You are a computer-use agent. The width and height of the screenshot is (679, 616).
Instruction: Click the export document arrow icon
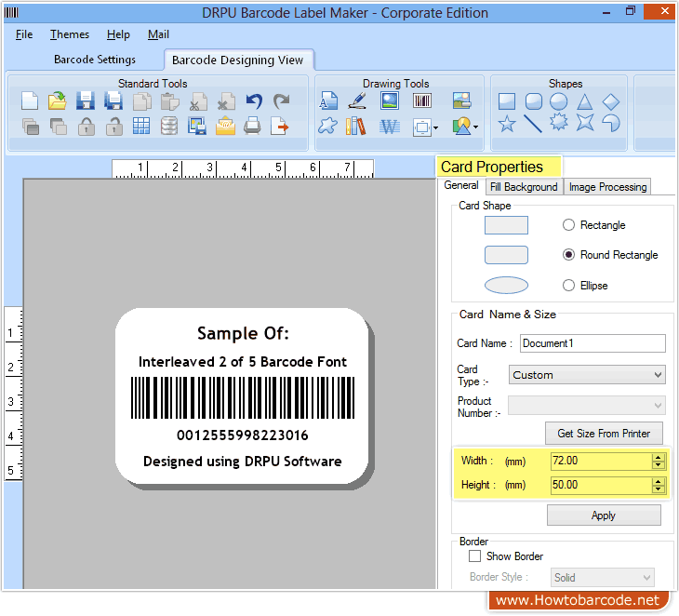point(280,126)
